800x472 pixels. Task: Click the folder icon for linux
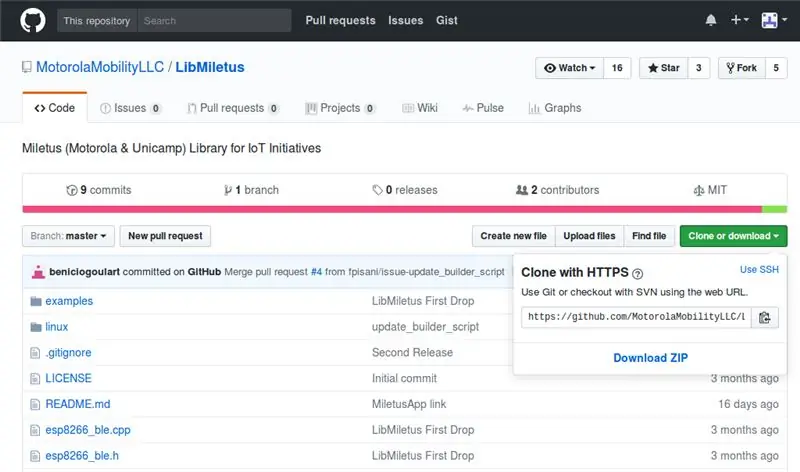pyautogui.click(x=36, y=327)
